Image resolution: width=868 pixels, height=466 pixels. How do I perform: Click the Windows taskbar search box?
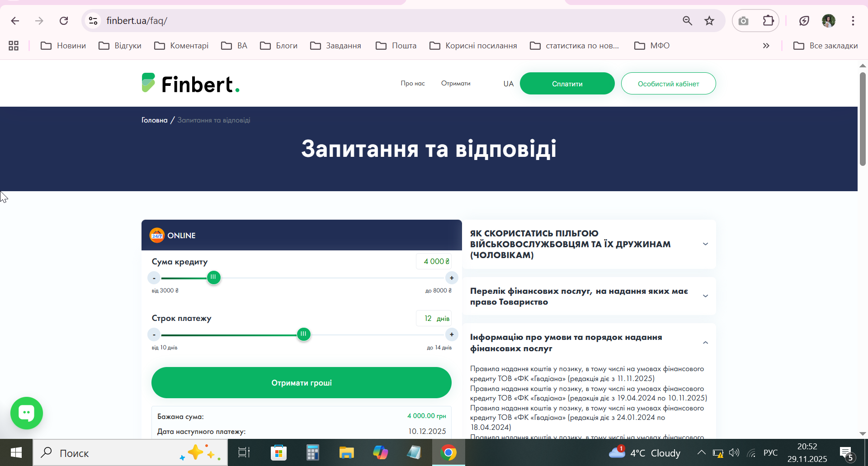130,453
